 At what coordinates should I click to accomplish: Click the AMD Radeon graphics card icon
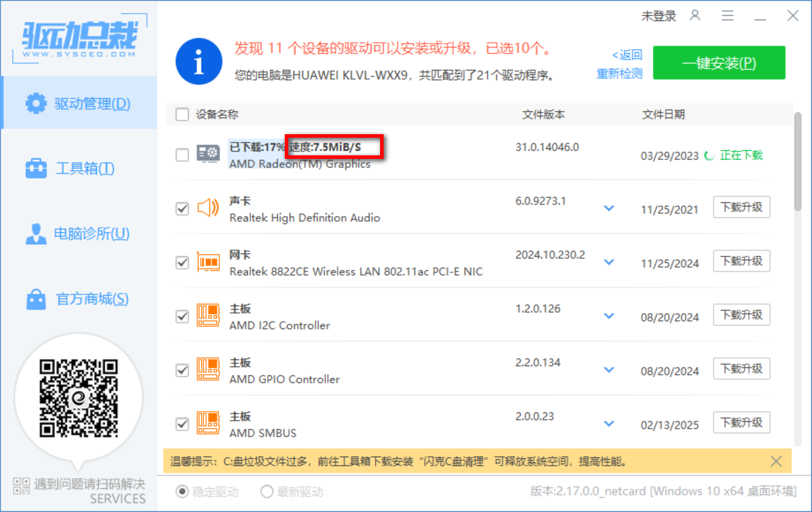pos(208,155)
